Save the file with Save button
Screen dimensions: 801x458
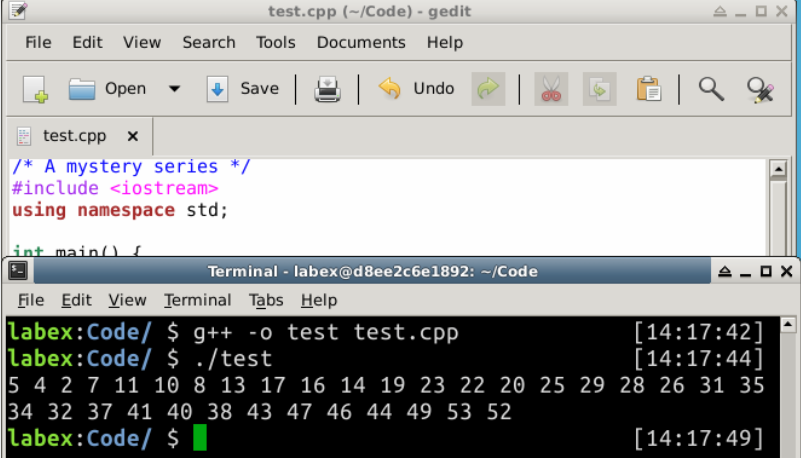pos(243,89)
